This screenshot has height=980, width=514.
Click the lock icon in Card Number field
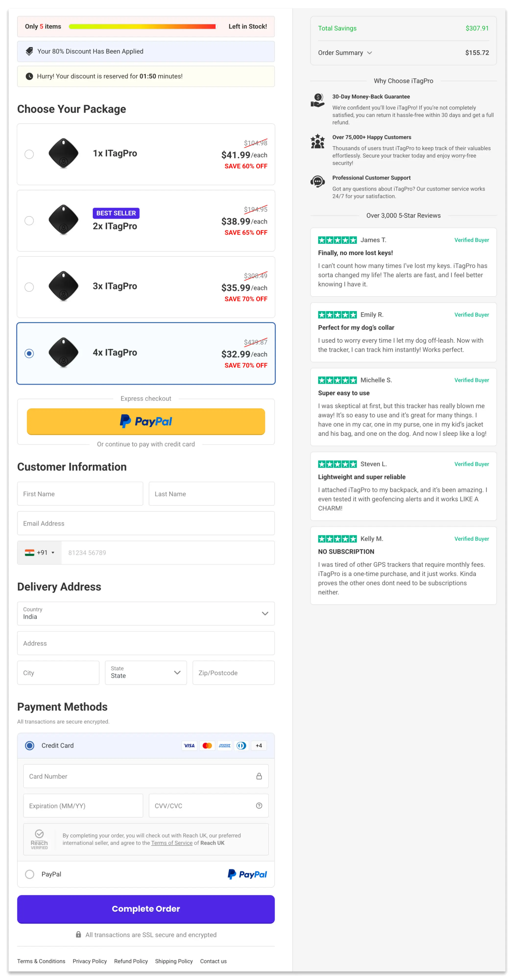pos(260,776)
